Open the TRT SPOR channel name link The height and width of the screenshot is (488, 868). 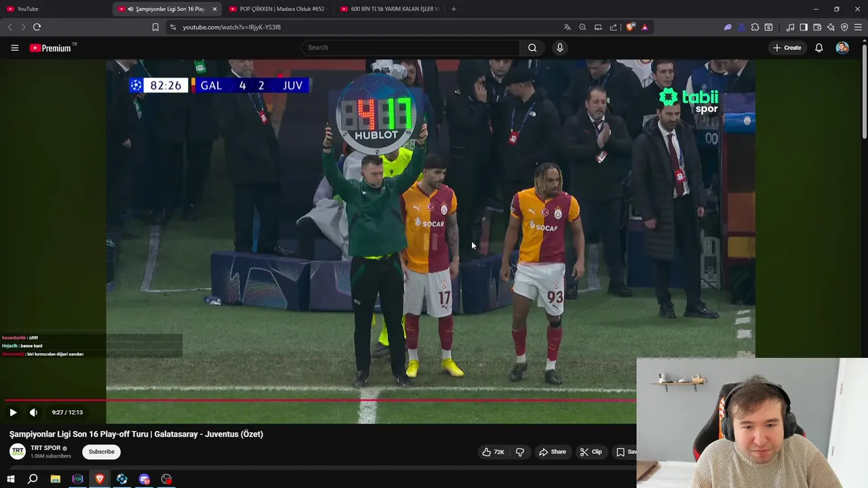45,448
